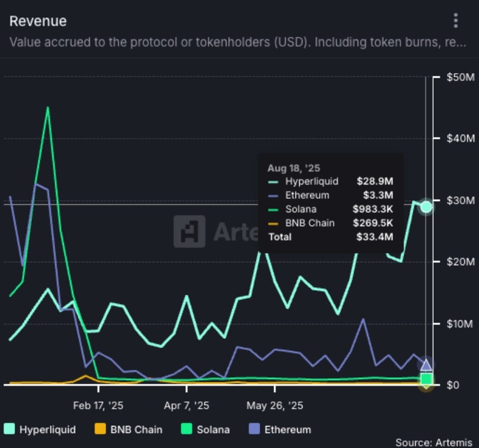Click the Ethereum value $3.3M in tooltip
This screenshot has width=479, height=448.
[378, 195]
